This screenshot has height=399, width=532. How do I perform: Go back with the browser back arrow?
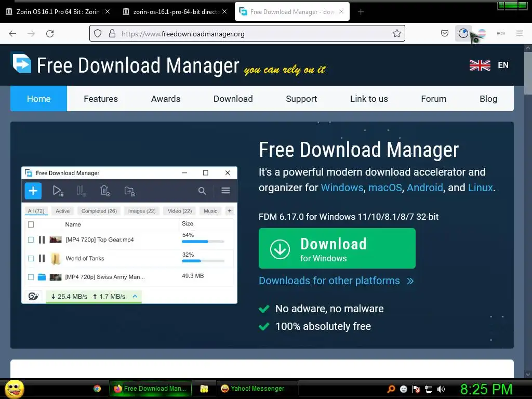[x=12, y=34]
